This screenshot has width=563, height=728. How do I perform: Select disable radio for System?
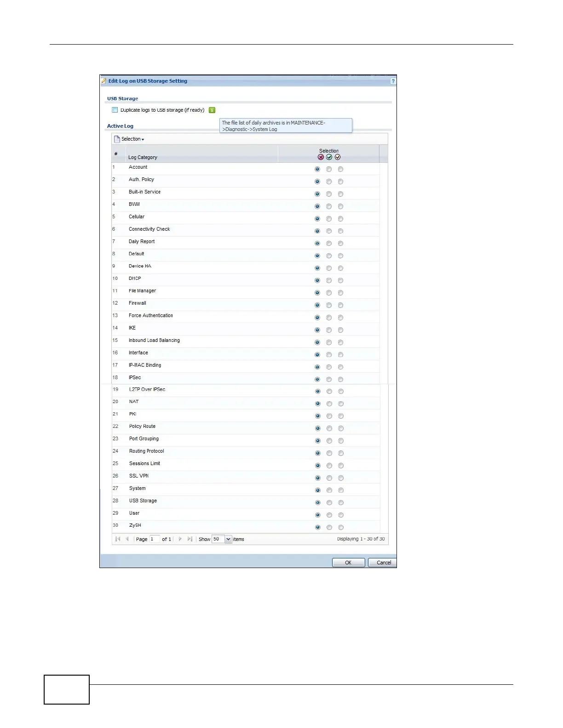coord(318,491)
